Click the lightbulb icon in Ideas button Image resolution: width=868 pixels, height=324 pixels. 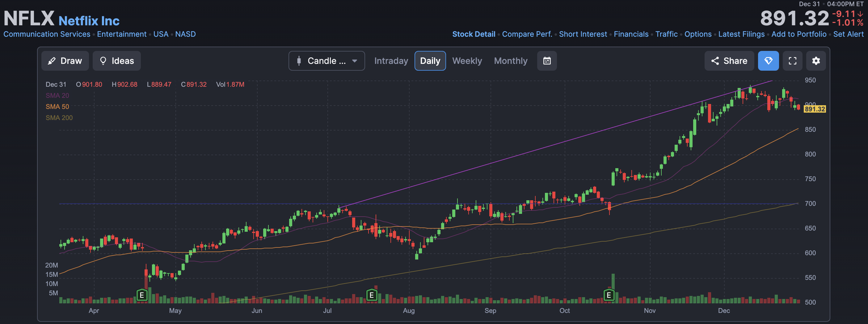coord(103,61)
